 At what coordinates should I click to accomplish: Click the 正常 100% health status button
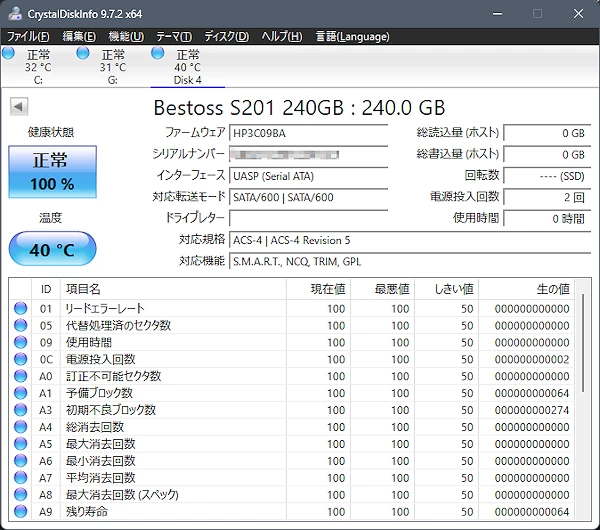[53, 173]
